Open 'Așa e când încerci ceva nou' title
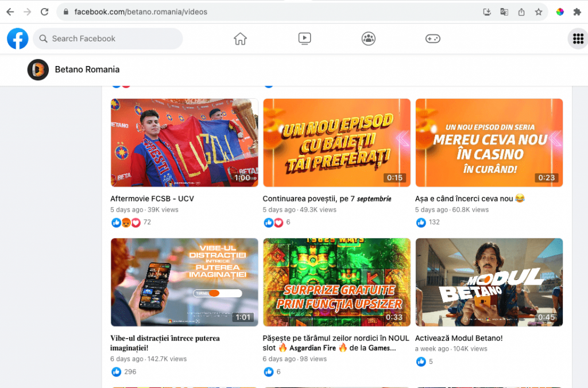588x388 pixels. click(470, 199)
